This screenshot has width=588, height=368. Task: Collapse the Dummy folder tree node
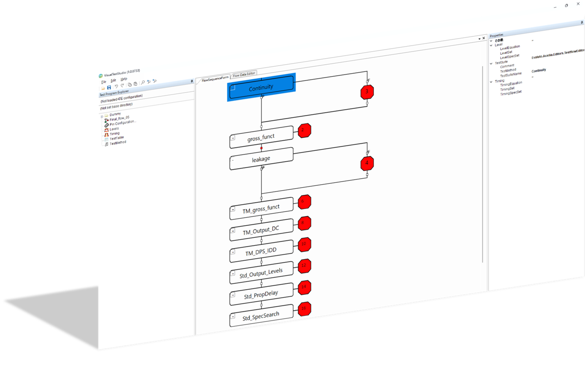pyautogui.click(x=102, y=116)
